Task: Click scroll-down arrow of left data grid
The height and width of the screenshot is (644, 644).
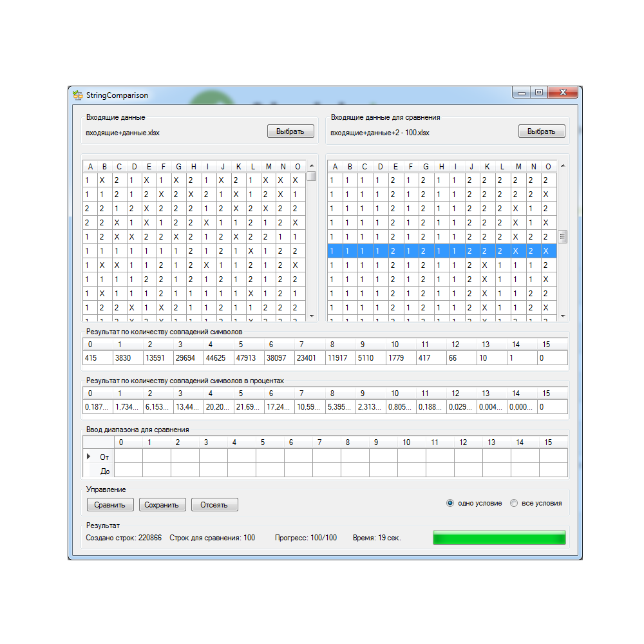Action: tap(312, 316)
